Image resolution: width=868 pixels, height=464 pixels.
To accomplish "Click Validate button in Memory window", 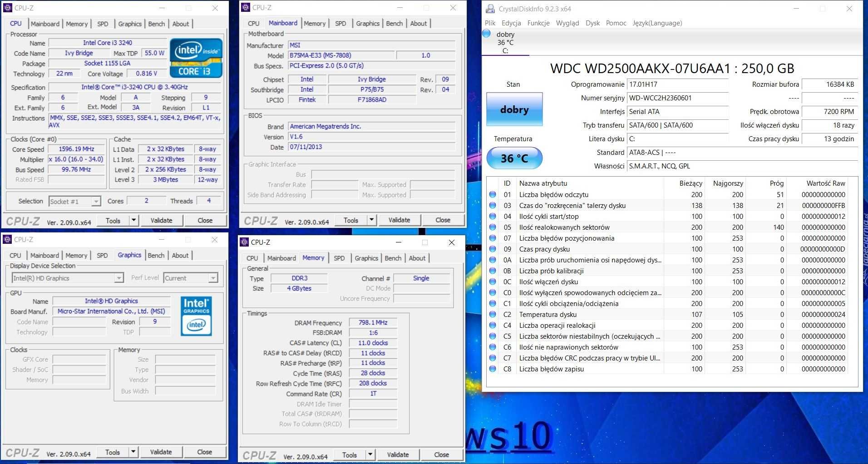I will 398,454.
